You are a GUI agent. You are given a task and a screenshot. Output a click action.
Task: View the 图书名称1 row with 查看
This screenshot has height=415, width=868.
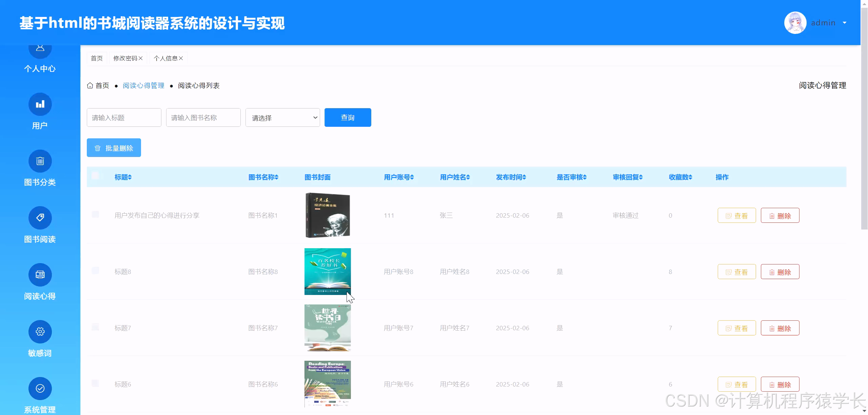point(737,216)
